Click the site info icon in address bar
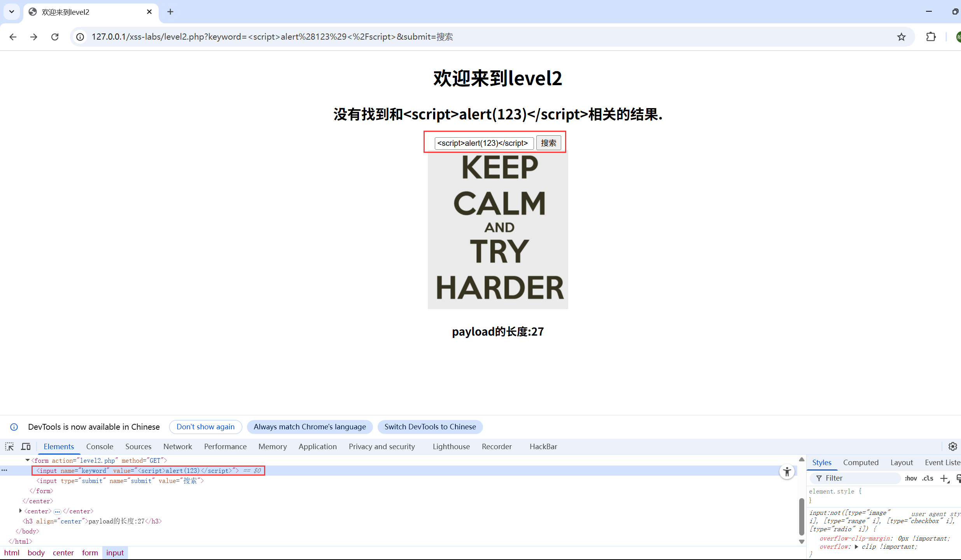The width and height of the screenshot is (961, 560). (x=80, y=37)
